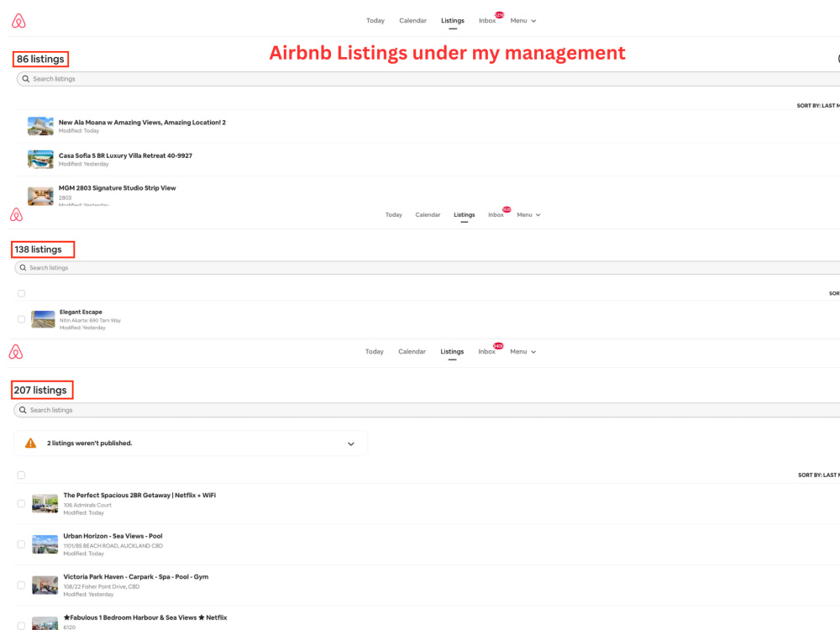Open the Elegant Escape listing title
Viewport: 840px width, 630px height.
click(81, 312)
